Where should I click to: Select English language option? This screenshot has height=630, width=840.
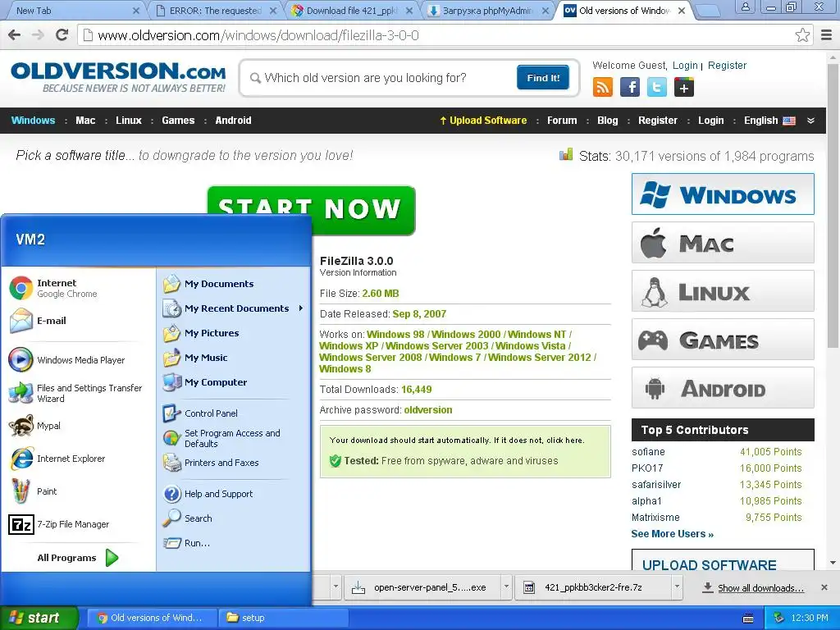tap(769, 121)
